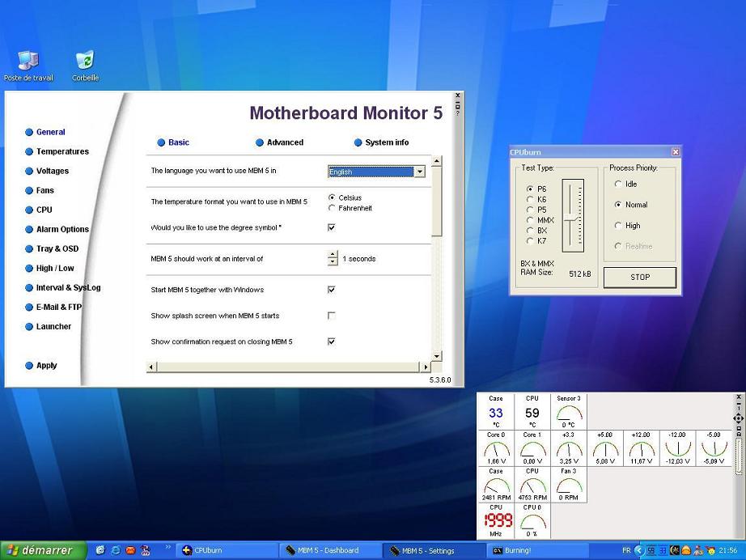Switch to the Advanced tab
This screenshot has width=746, height=560.
click(x=280, y=142)
